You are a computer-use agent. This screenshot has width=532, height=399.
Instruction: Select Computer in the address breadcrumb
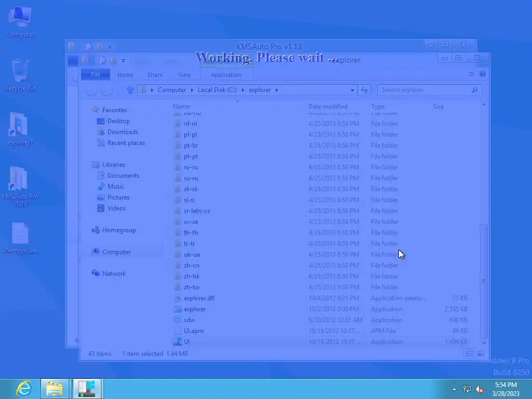click(171, 90)
